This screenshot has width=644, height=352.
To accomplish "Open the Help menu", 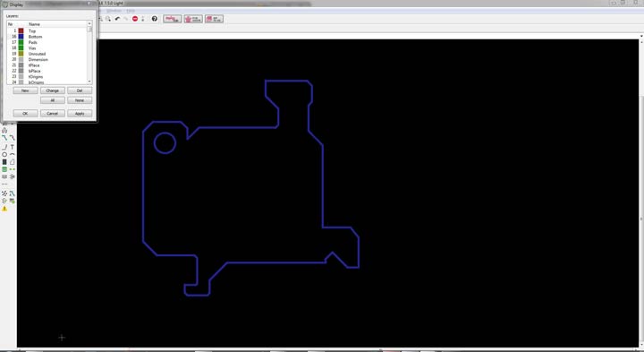I will 131,10.
